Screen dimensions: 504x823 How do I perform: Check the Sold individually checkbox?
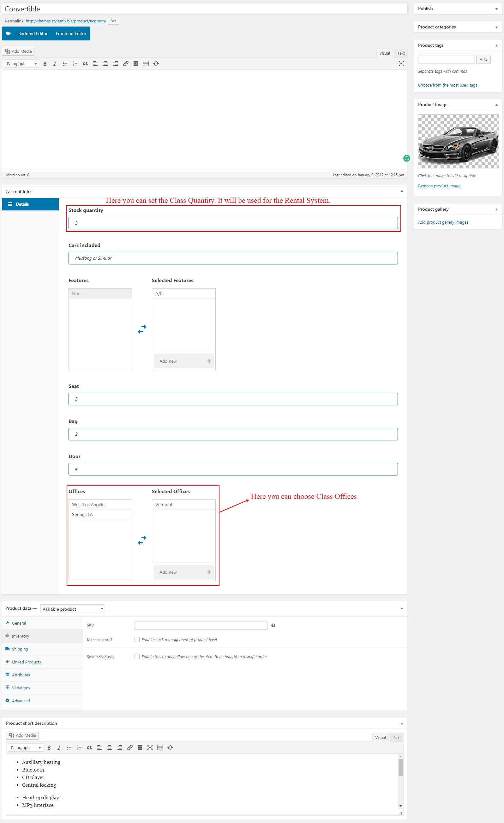coord(137,656)
